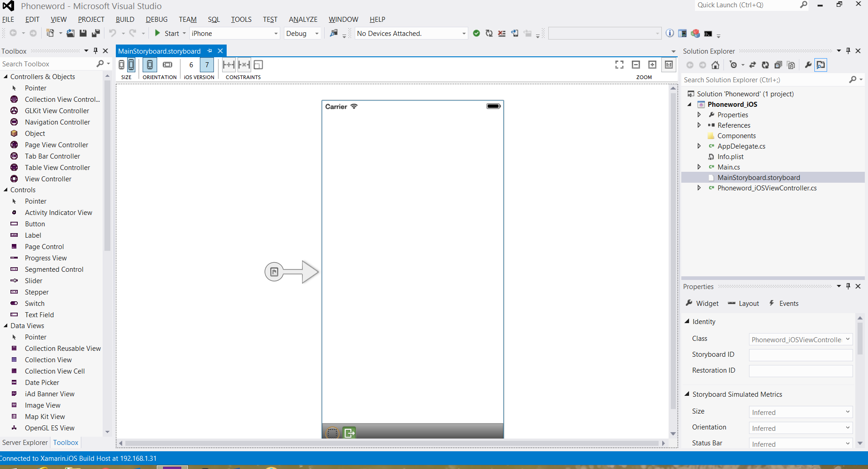Open Properties wrench icon in Solution Explorer

coord(808,65)
